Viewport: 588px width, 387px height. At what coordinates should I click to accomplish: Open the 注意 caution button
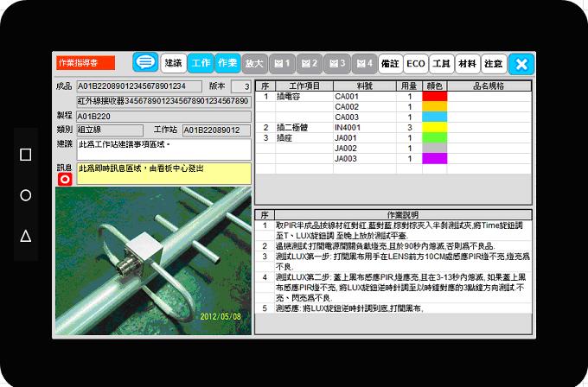[x=494, y=64]
